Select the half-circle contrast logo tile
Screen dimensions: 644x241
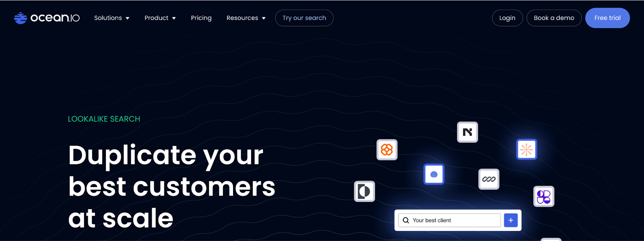364,191
